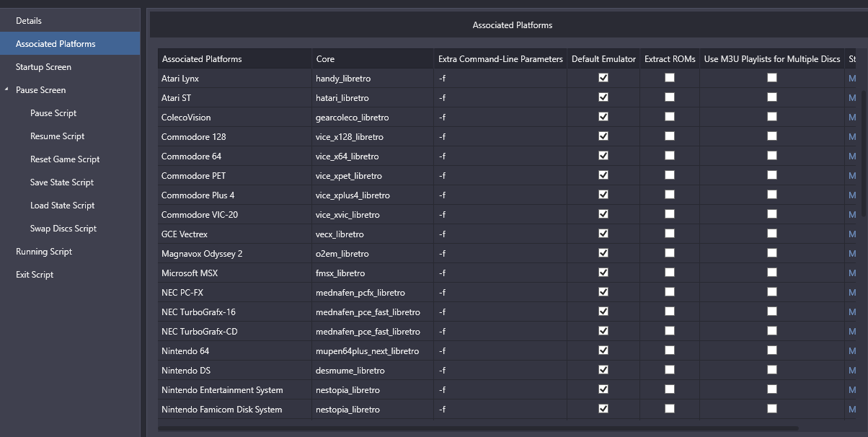The image size is (868, 437).
Task: Edit the hatari_libretro core cell
Action: 373,97
